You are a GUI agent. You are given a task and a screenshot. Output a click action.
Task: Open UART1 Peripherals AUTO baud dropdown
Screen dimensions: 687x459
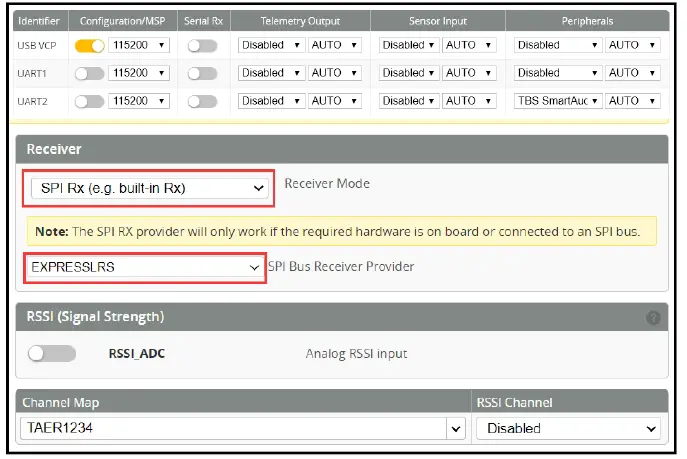(x=633, y=73)
